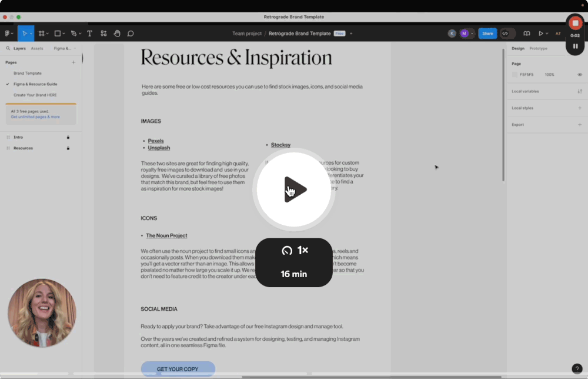588x379 pixels.
Task: Click the canvas horizontal scrollbar
Action: 371,377
